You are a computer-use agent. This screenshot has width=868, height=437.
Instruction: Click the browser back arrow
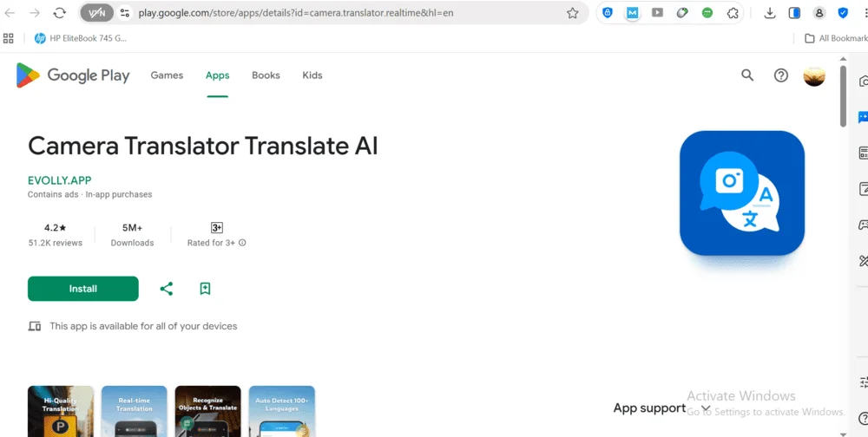click(10, 13)
